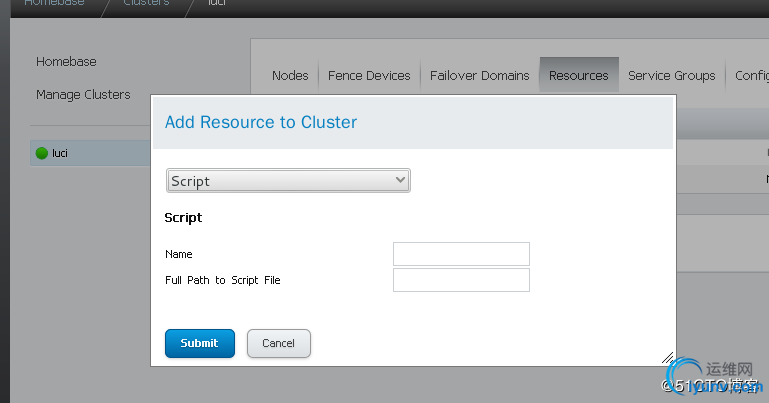Click the luci breadcrumb item
This screenshot has height=403, width=769.
[x=216, y=3]
